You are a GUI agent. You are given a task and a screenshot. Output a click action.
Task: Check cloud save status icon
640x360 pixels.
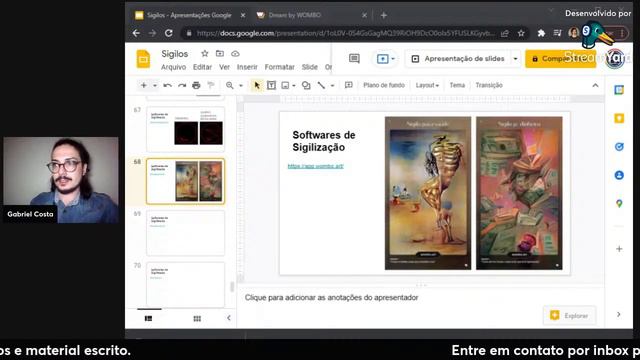click(x=236, y=53)
